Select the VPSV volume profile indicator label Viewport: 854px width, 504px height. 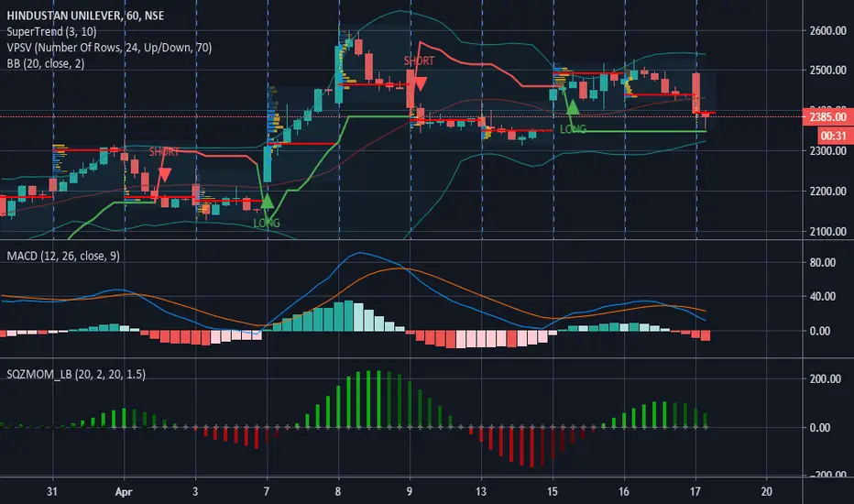[x=109, y=48]
